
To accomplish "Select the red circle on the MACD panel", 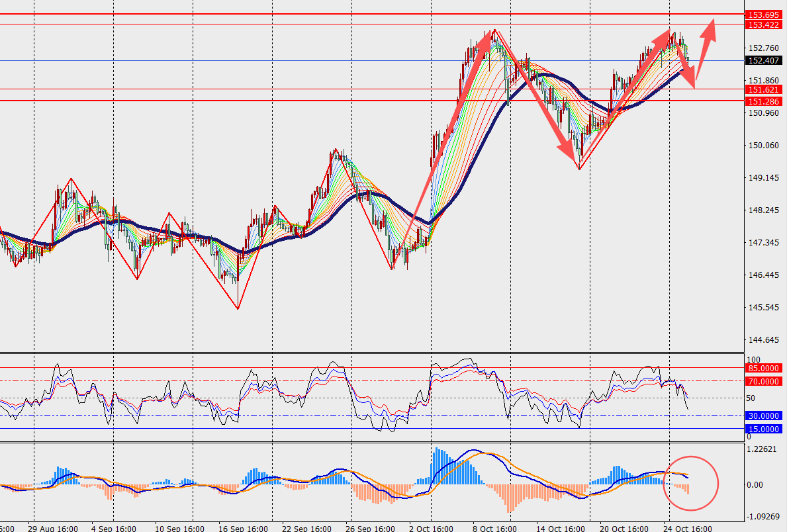I will pos(690,483).
